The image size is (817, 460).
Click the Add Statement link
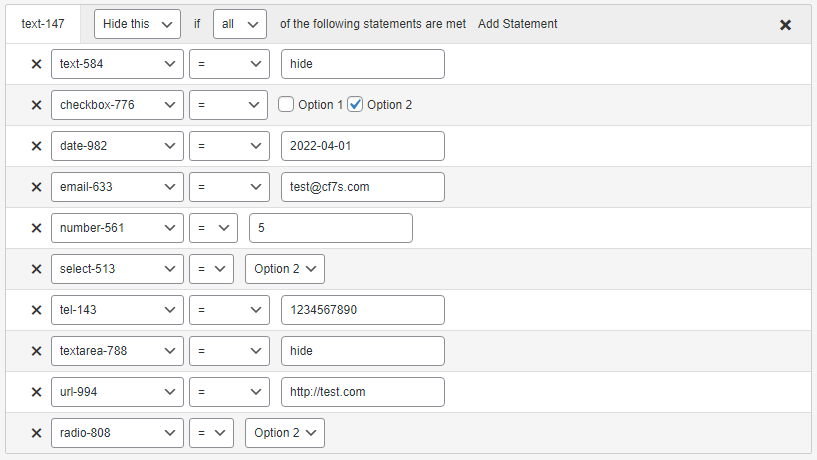click(518, 24)
